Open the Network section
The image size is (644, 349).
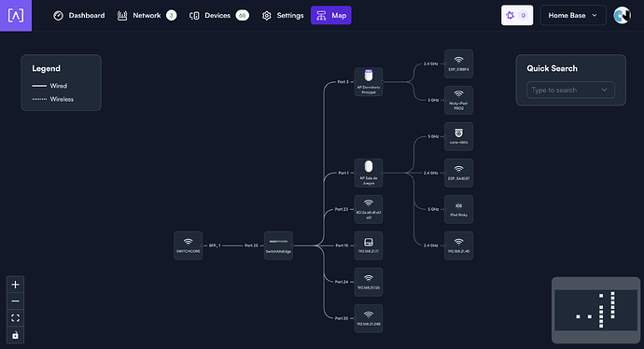[147, 16]
